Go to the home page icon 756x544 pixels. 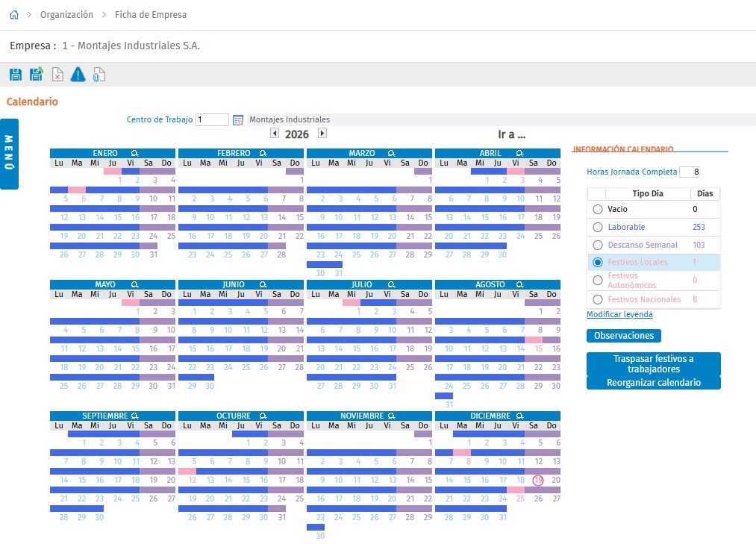pyautogui.click(x=14, y=15)
